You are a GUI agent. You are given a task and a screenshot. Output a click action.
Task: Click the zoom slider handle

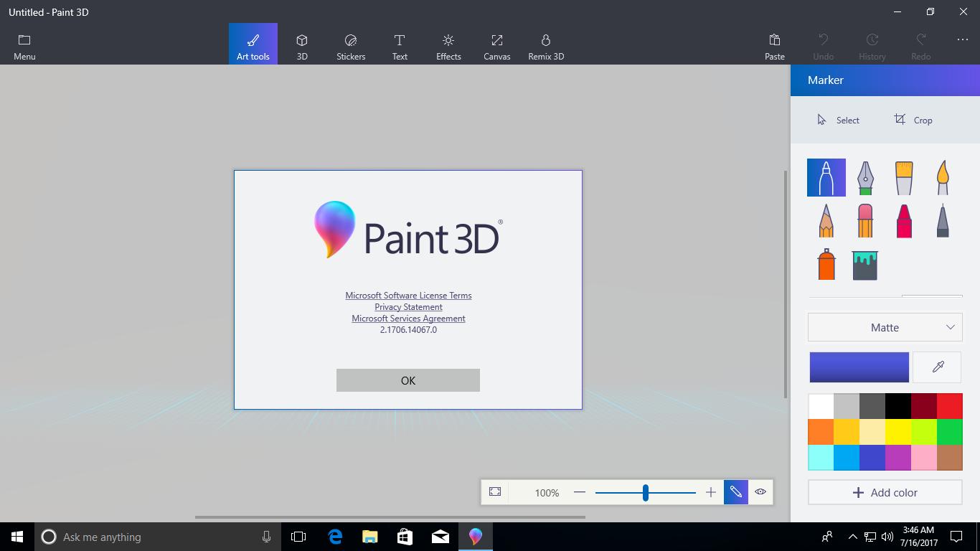click(x=646, y=492)
